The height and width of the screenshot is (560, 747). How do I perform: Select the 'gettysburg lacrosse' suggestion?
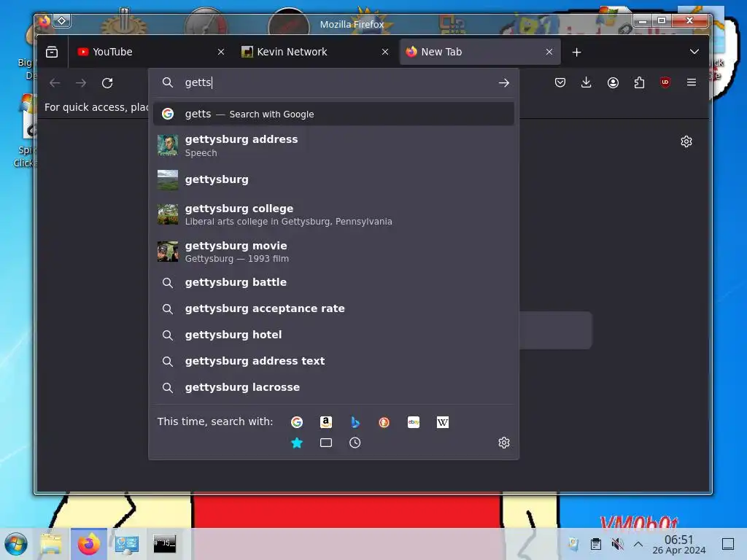tap(333, 387)
